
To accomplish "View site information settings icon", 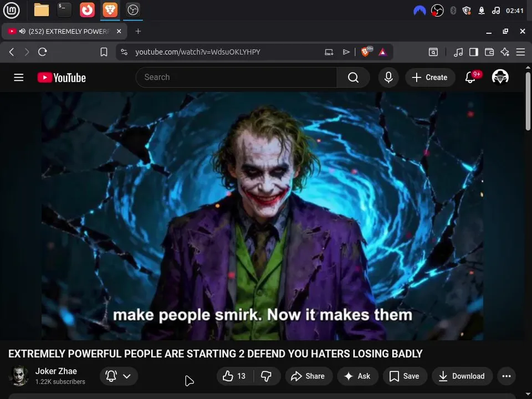I will 124,52.
